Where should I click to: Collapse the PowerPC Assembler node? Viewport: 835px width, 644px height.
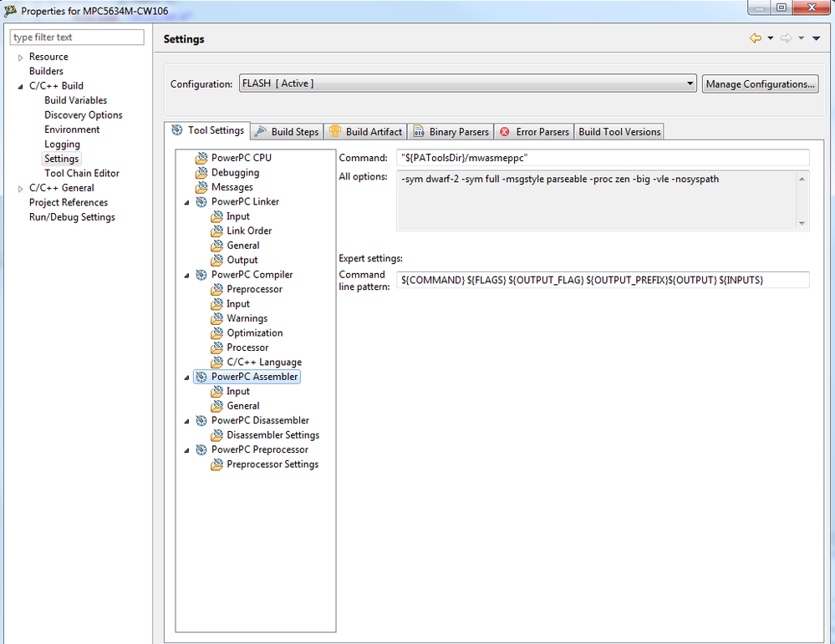click(186, 378)
